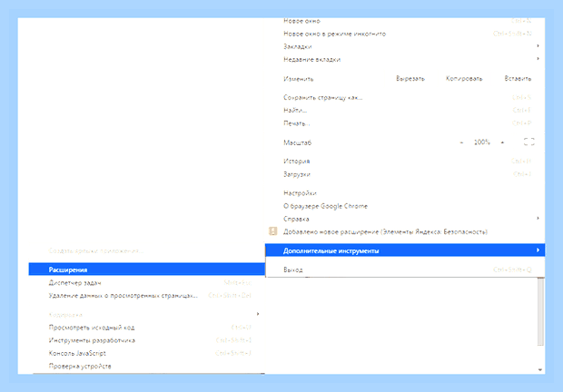Select the Печать... menu item
This screenshot has width=563, height=392.
[405, 123]
